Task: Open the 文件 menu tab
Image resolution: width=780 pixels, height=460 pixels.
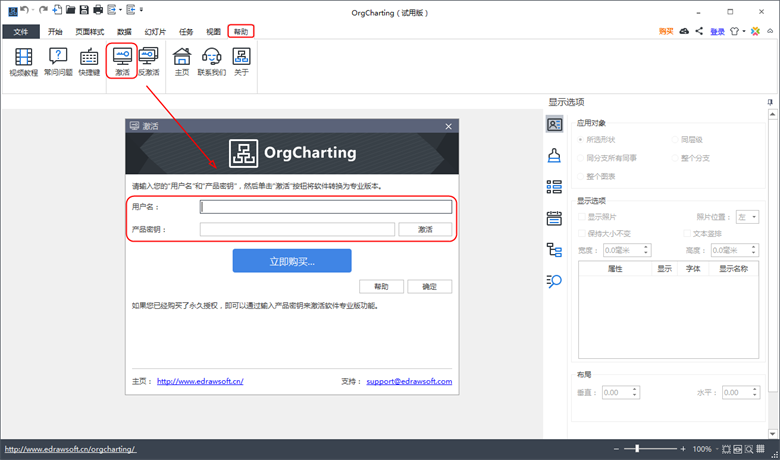Action: pyautogui.click(x=21, y=32)
